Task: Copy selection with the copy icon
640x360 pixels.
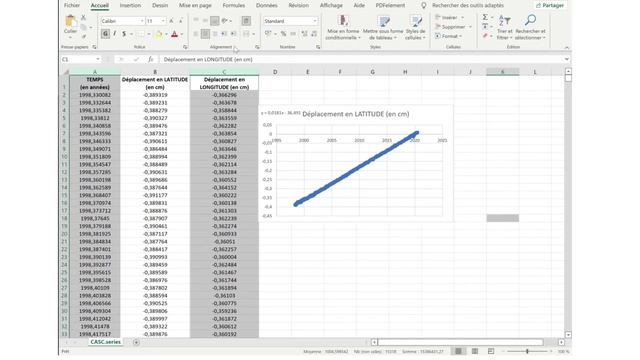Action: 83,27
